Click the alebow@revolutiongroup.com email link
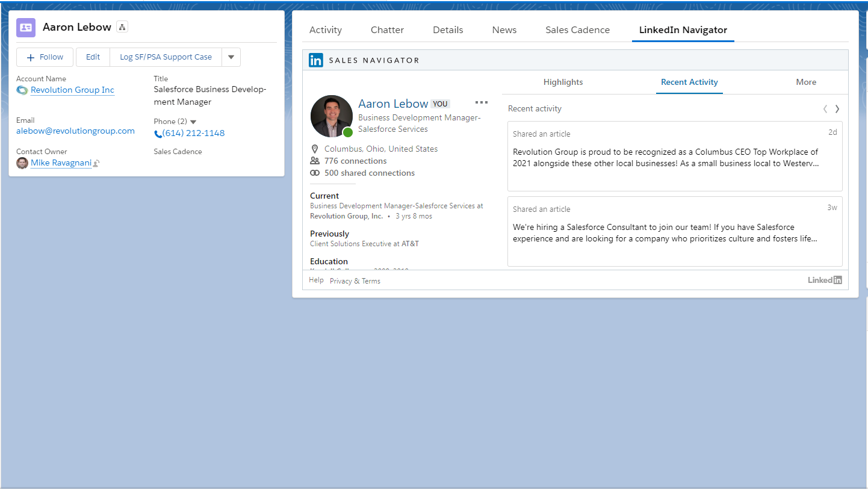This screenshot has height=490, width=868. click(x=75, y=131)
